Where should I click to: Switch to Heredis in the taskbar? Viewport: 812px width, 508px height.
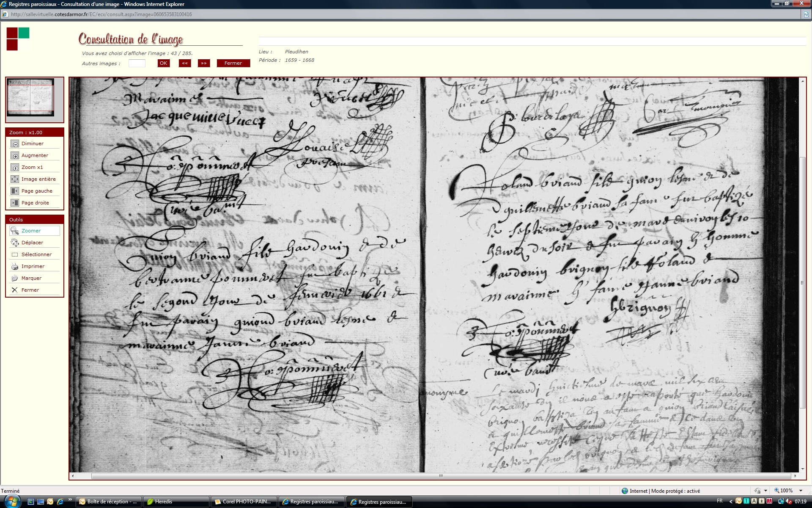(176, 502)
